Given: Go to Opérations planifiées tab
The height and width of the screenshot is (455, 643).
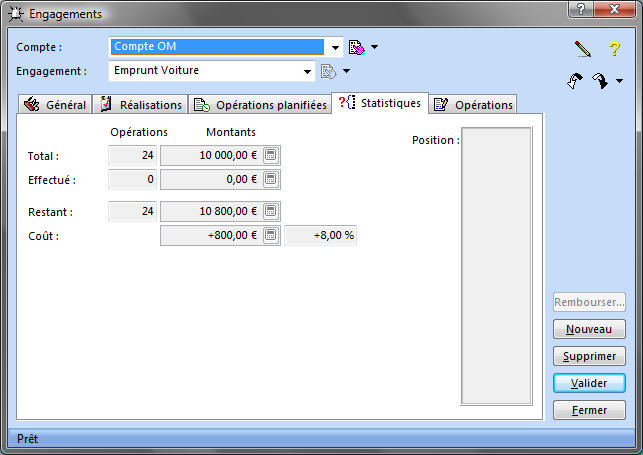Looking at the screenshot, I should click(x=260, y=105).
